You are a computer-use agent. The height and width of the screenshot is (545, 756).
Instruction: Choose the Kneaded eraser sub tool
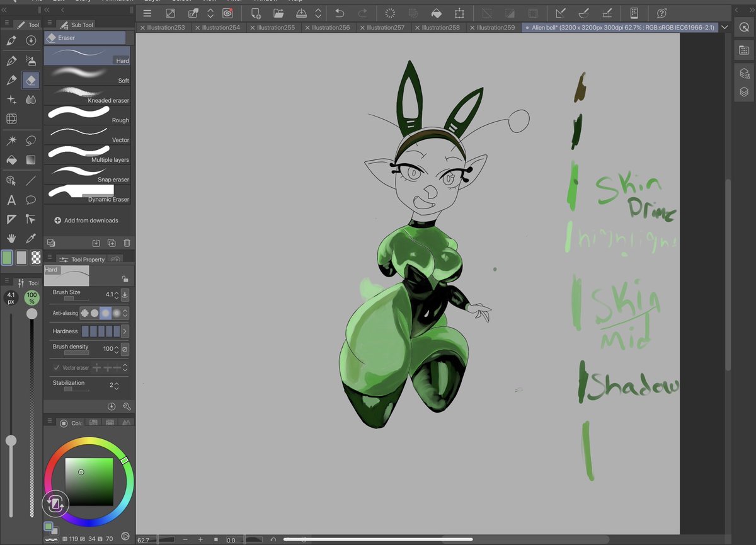coord(87,95)
